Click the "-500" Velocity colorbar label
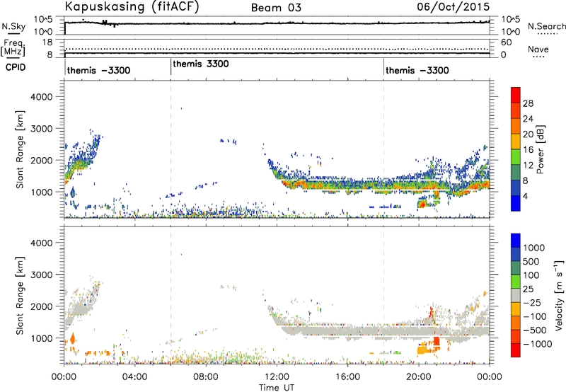 pyautogui.click(x=535, y=330)
